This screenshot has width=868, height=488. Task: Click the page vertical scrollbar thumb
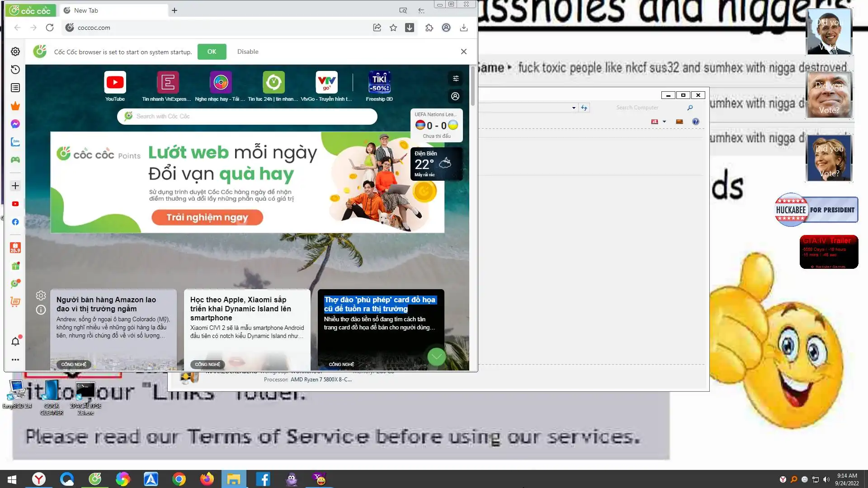473,86
